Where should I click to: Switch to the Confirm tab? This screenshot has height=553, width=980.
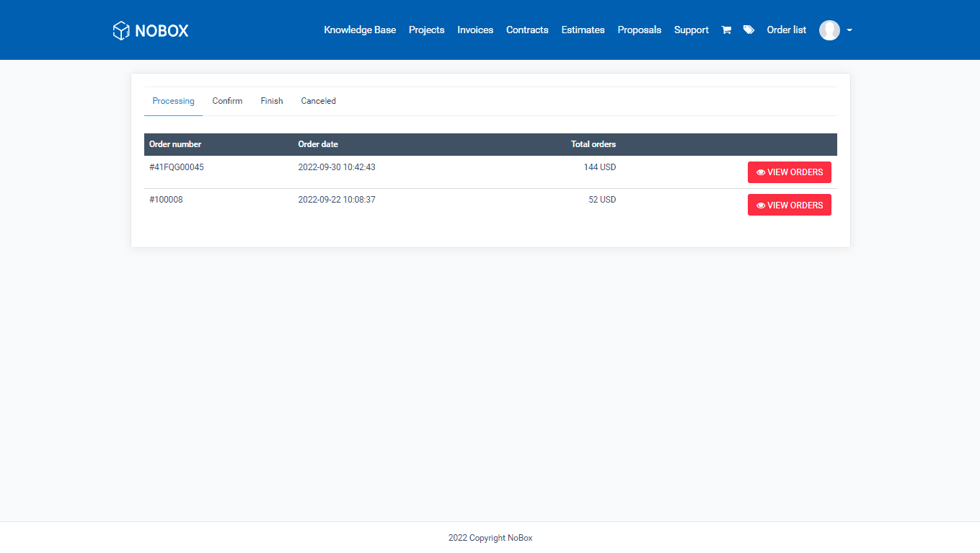227,101
